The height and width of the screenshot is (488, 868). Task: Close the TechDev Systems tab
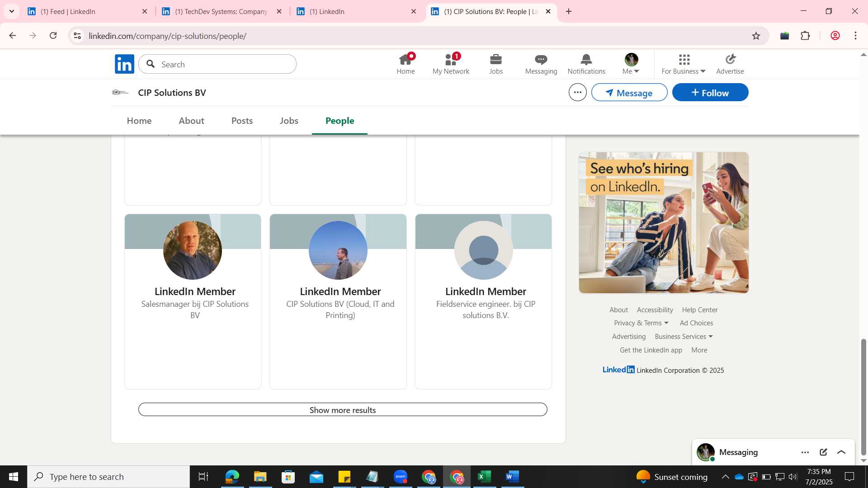click(x=279, y=11)
